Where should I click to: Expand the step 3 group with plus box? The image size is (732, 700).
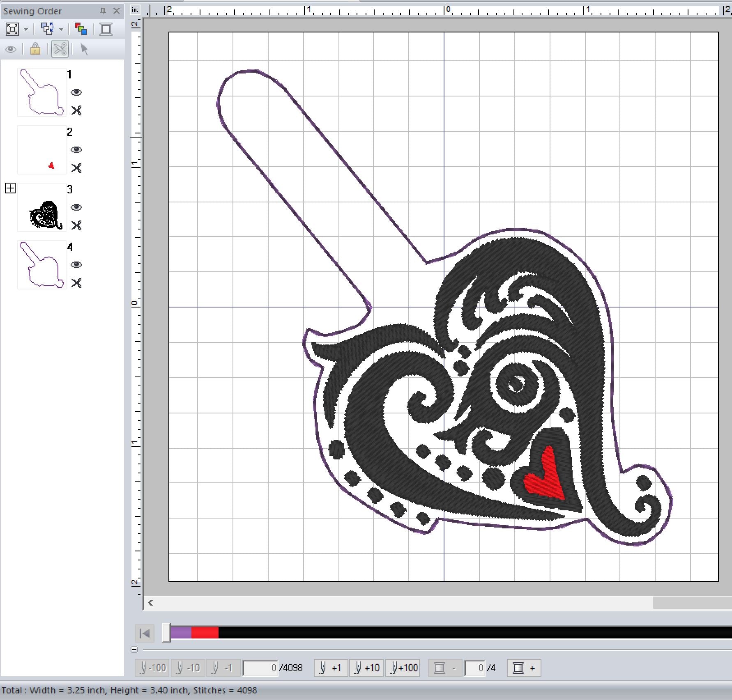click(10, 188)
